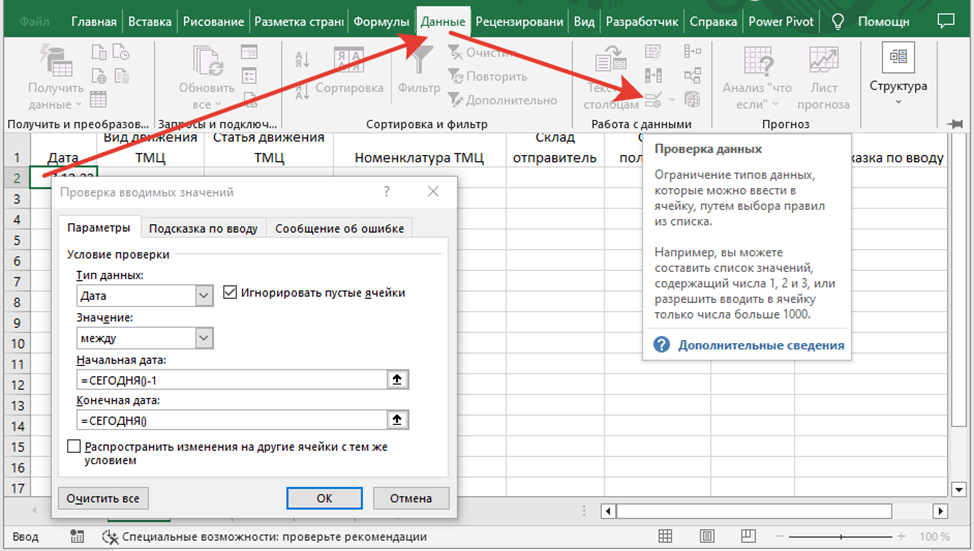Expand the Data Validation dropdown arrow in ribbon
Image resolution: width=974 pixels, height=551 pixels.
[671, 99]
